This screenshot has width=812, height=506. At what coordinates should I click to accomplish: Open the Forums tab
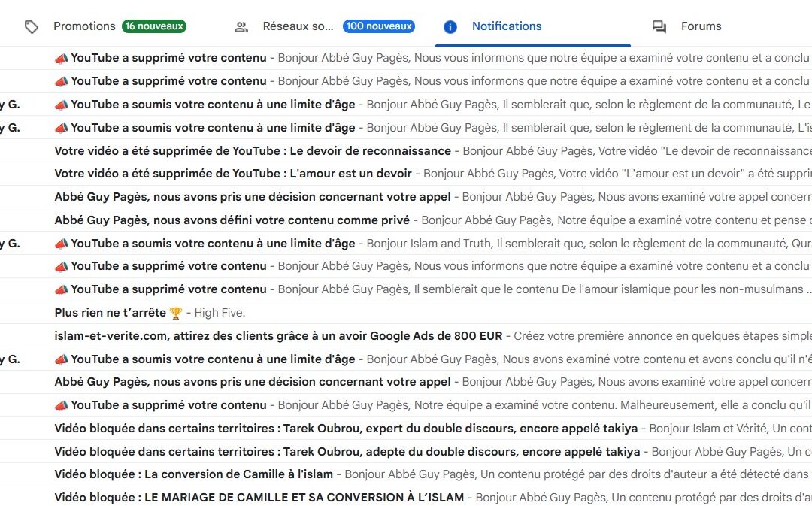(701, 26)
